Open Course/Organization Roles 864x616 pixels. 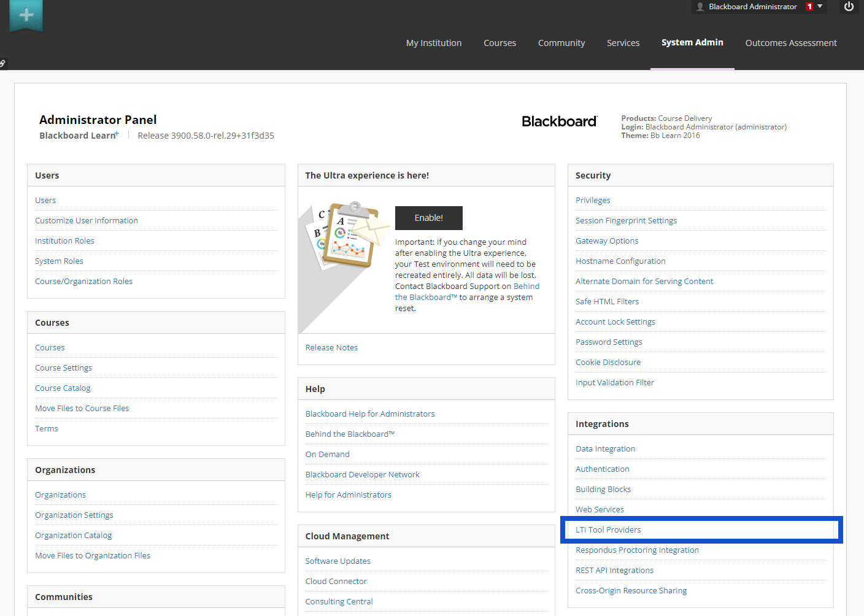(83, 282)
